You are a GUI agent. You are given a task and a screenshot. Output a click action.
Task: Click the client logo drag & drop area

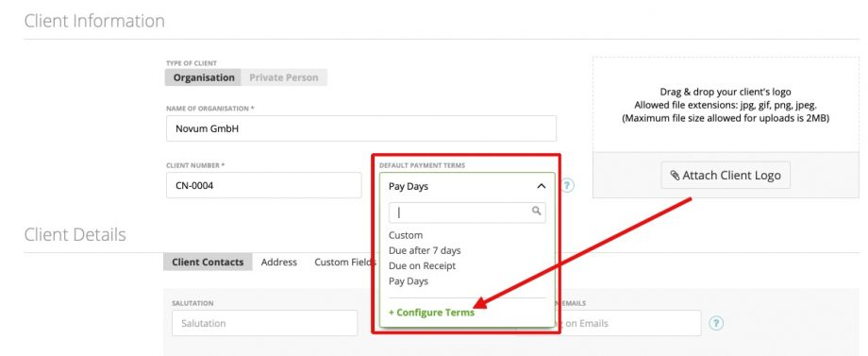pyautogui.click(x=726, y=105)
